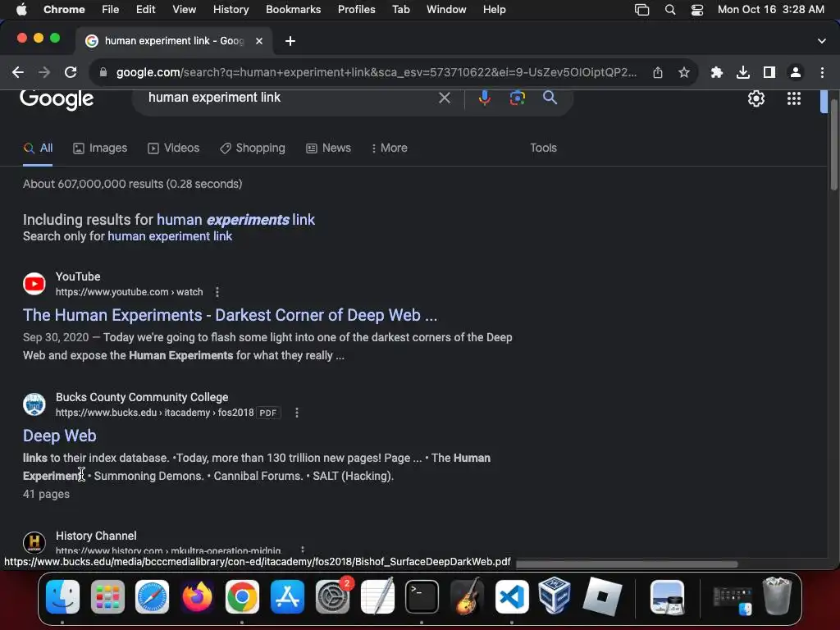
Task: Bookmark this page with the star icon
Action: coord(684,72)
